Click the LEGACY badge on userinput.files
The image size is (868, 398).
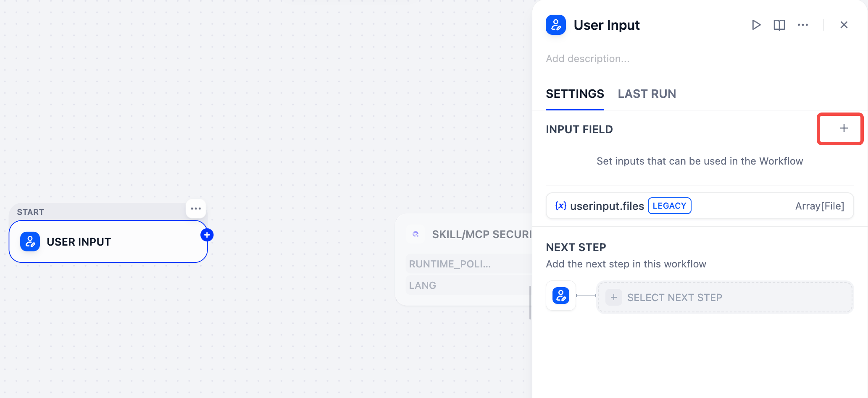coord(669,206)
